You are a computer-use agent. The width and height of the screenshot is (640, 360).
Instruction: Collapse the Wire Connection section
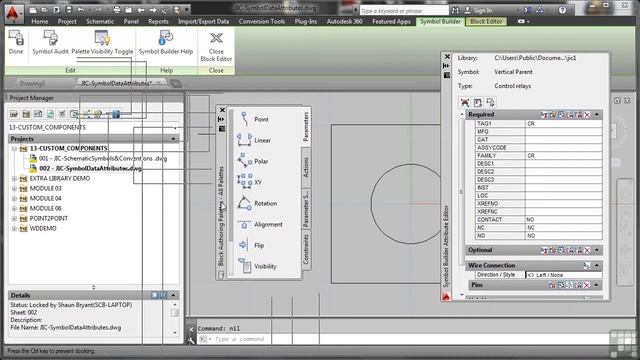[597, 265]
